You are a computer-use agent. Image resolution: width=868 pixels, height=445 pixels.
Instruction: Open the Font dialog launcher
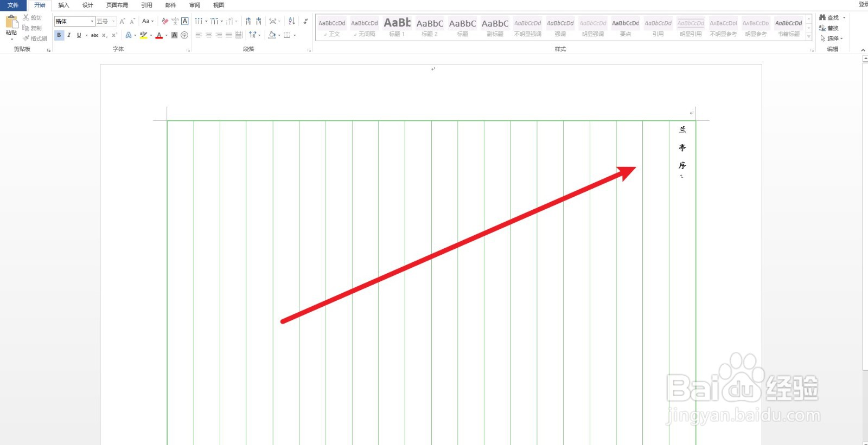pyautogui.click(x=188, y=50)
